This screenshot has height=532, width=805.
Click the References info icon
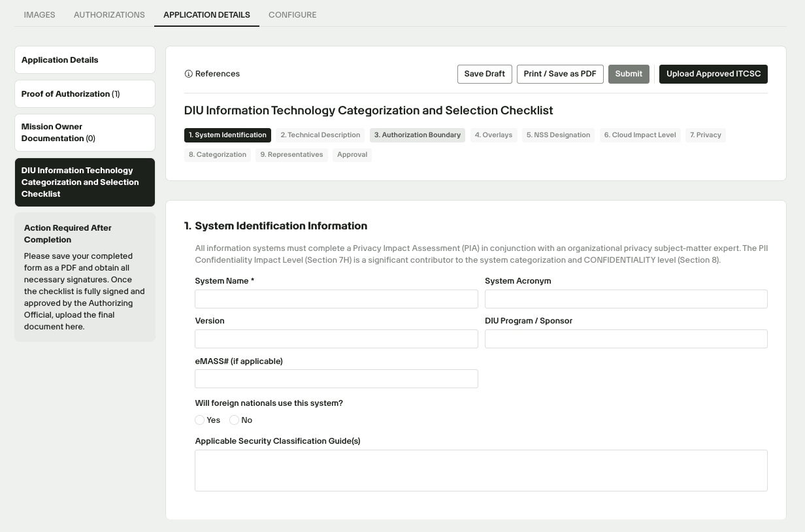(x=188, y=74)
